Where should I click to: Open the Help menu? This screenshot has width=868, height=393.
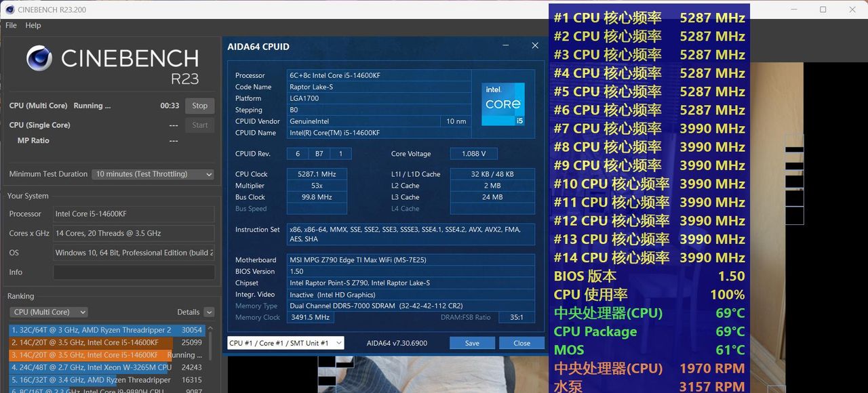[33, 25]
